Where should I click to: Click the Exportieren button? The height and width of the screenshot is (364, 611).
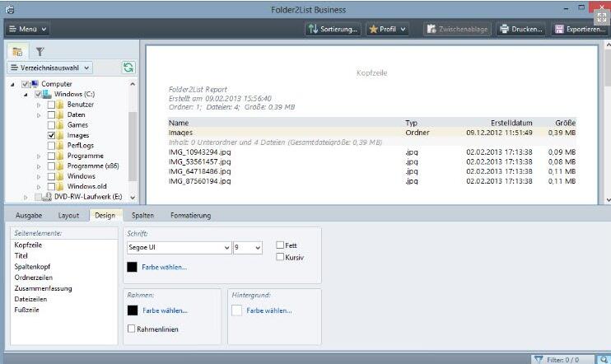pos(580,29)
